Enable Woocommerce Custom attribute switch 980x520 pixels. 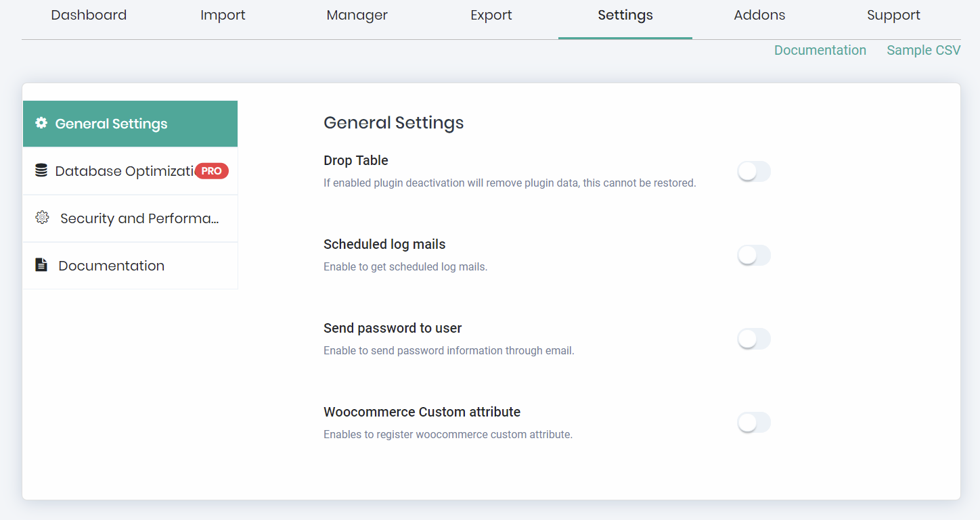(753, 423)
